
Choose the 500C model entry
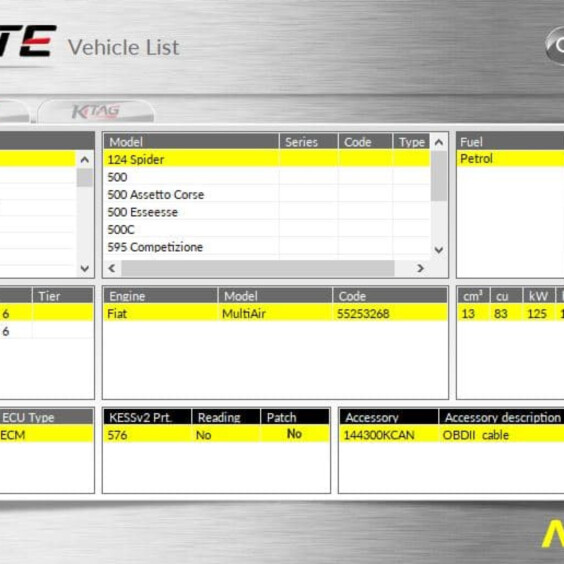(x=267, y=229)
